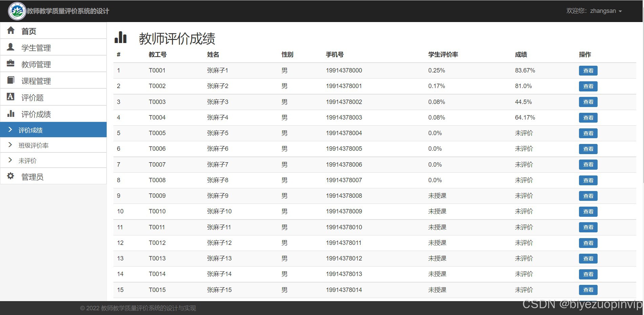Click 查看 for teacher T0006

coord(588,149)
